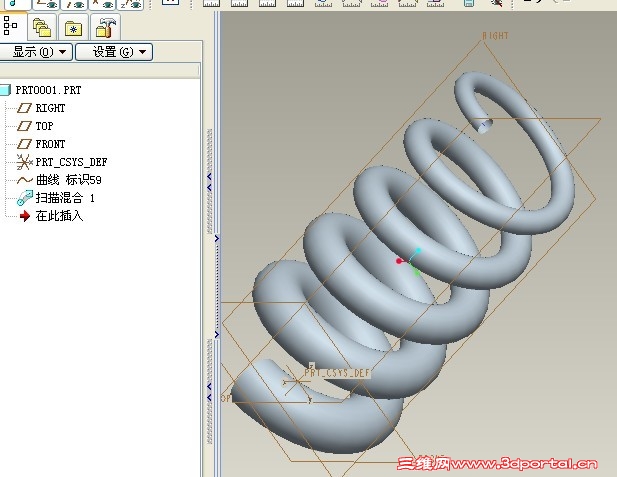The height and width of the screenshot is (477, 617).
Task: Switch to the Model Tree navigator tab
Action: 11,26
